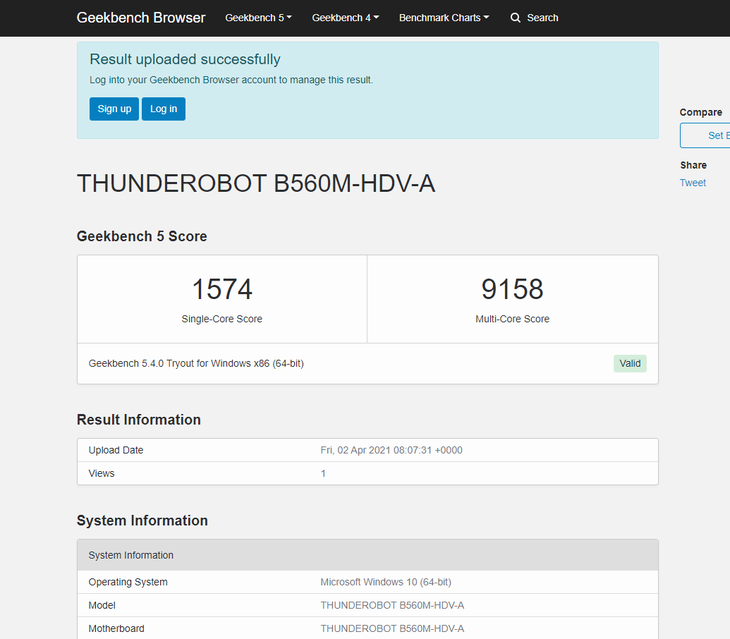Click the Microsoft Windows 10 operating system value

pos(386,582)
